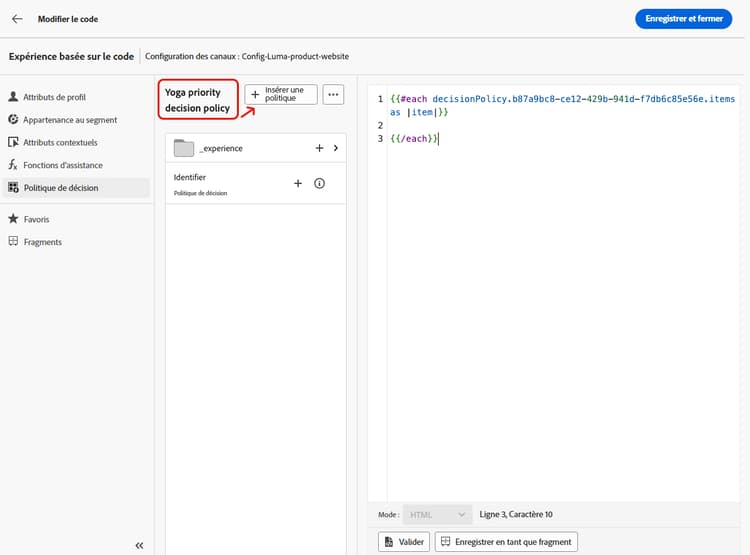
Task: Click the 'as |item|}}' code text
Action: click(x=419, y=112)
